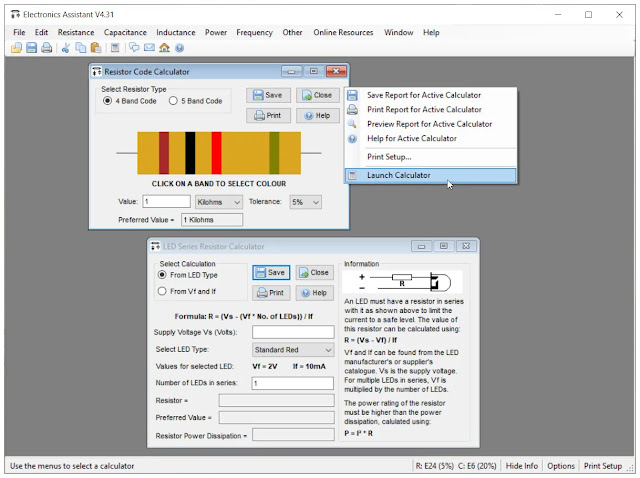Open the Power menu
Screen dimensions: 640x478
click(x=216, y=32)
